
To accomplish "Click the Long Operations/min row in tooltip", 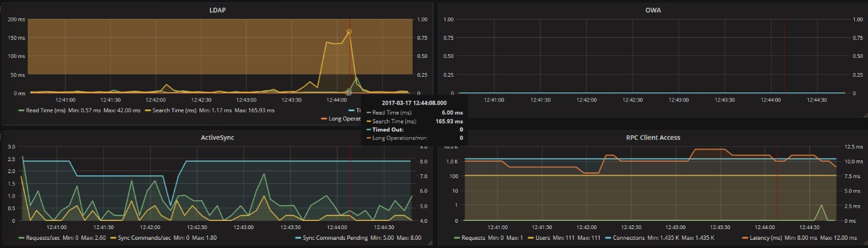I will click(414, 137).
